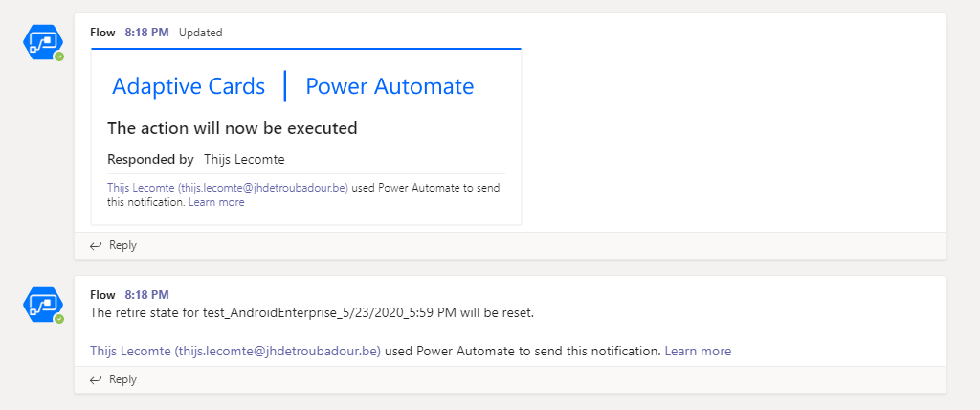Click the Flow sender name on the retire state message
The width and height of the screenshot is (980, 410).
click(102, 295)
